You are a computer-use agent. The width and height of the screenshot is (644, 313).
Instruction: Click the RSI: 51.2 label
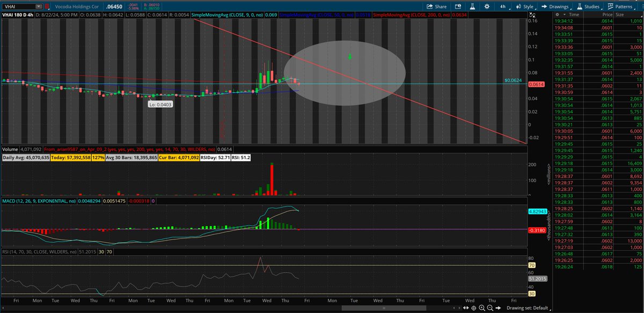tap(241, 158)
